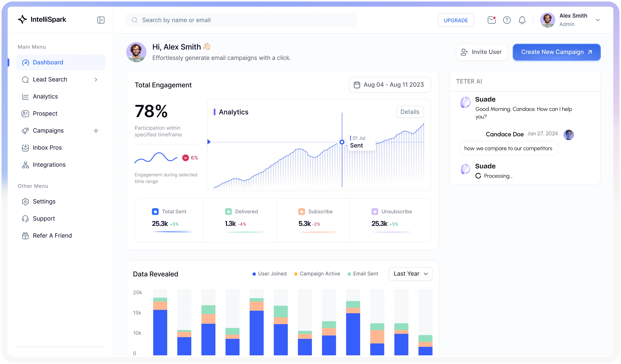The image size is (621, 364).
Task: Expand the Lead Search submenu chevron
Action: [x=96, y=79]
